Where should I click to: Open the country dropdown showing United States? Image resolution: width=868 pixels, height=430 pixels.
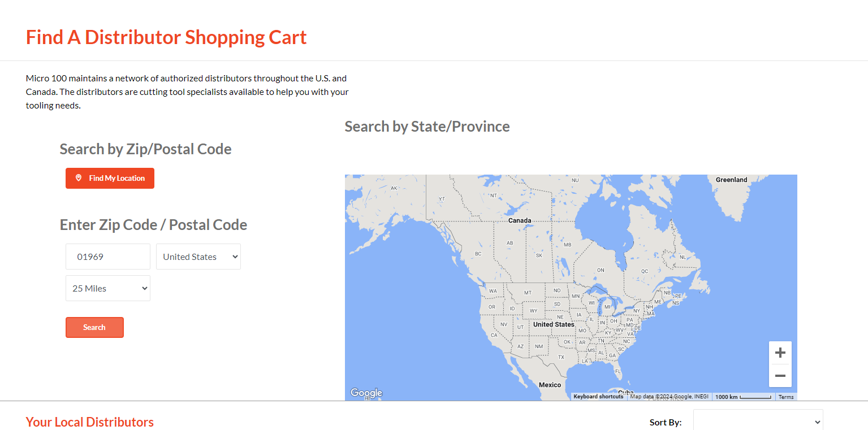198,257
